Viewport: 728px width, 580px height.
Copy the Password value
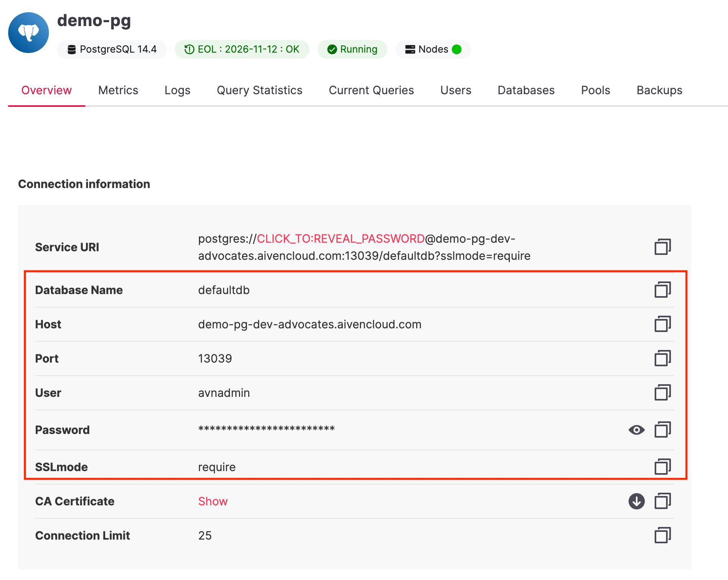coord(662,429)
